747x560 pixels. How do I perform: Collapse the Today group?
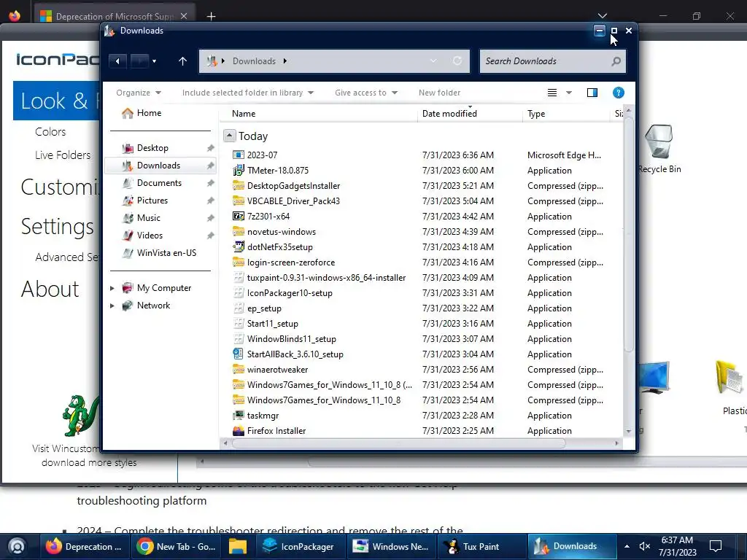[x=229, y=136]
